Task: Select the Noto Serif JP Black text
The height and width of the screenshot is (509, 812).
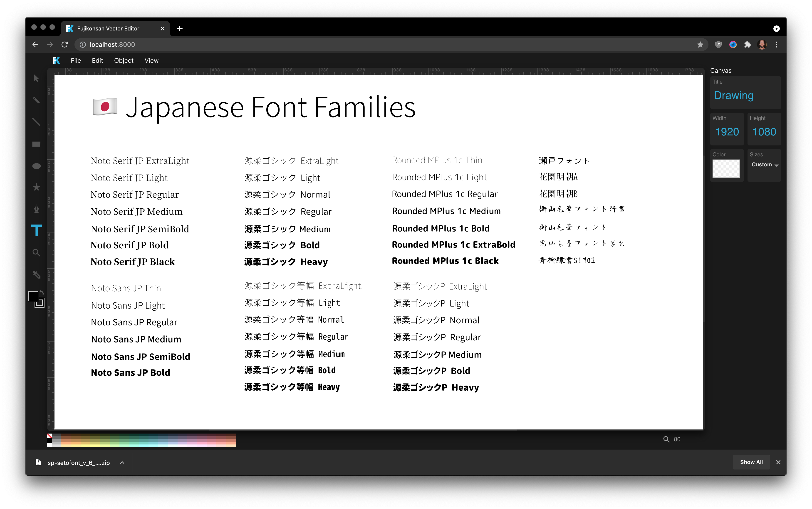Action: (133, 262)
